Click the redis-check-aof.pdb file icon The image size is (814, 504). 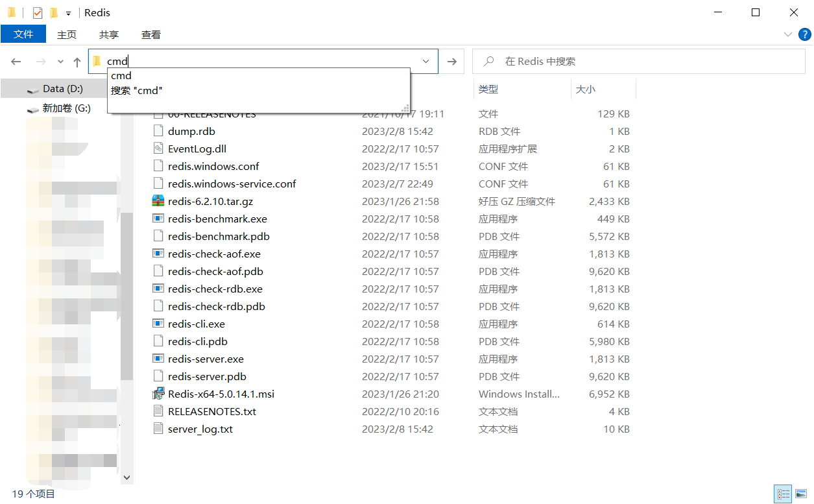(x=158, y=271)
